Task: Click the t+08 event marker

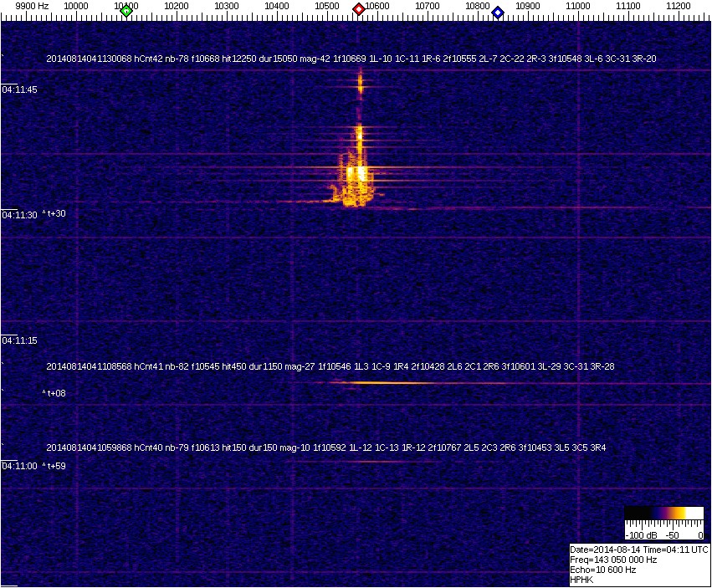Action: point(54,393)
